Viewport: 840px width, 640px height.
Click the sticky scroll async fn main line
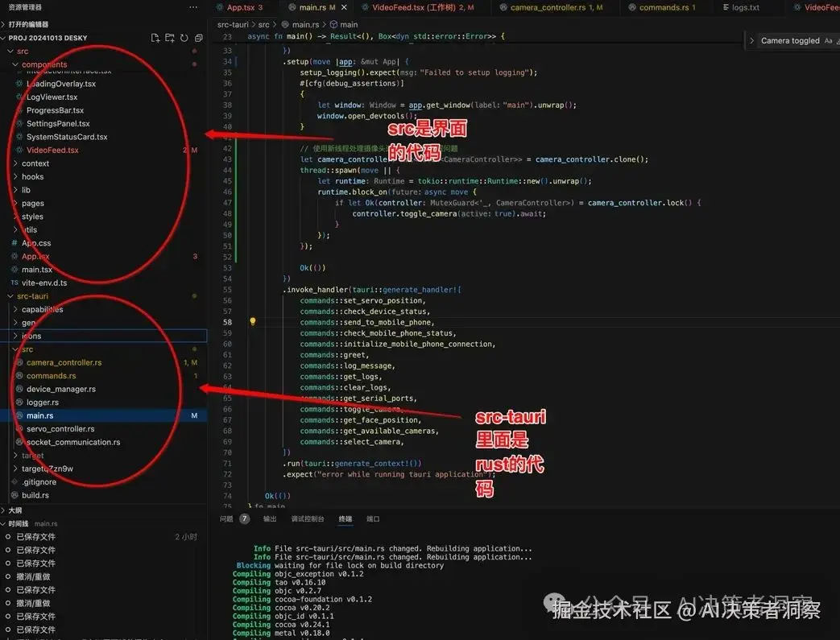pyautogui.click(x=375, y=36)
